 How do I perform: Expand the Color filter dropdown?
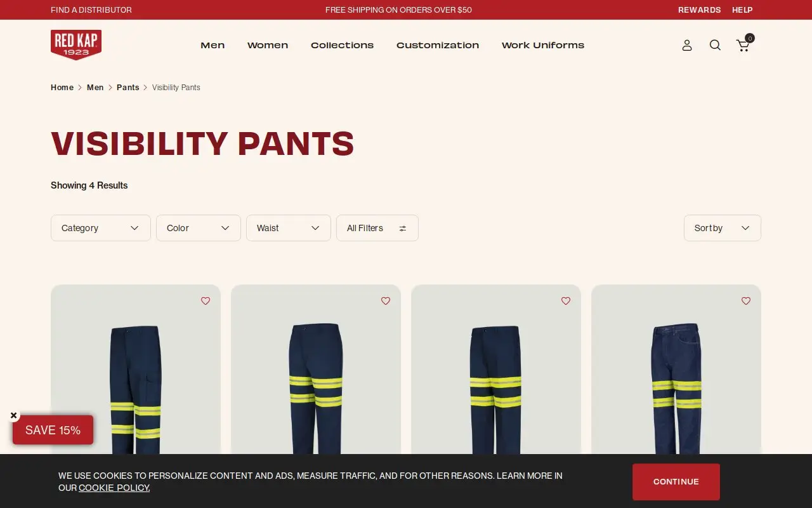[x=199, y=228]
